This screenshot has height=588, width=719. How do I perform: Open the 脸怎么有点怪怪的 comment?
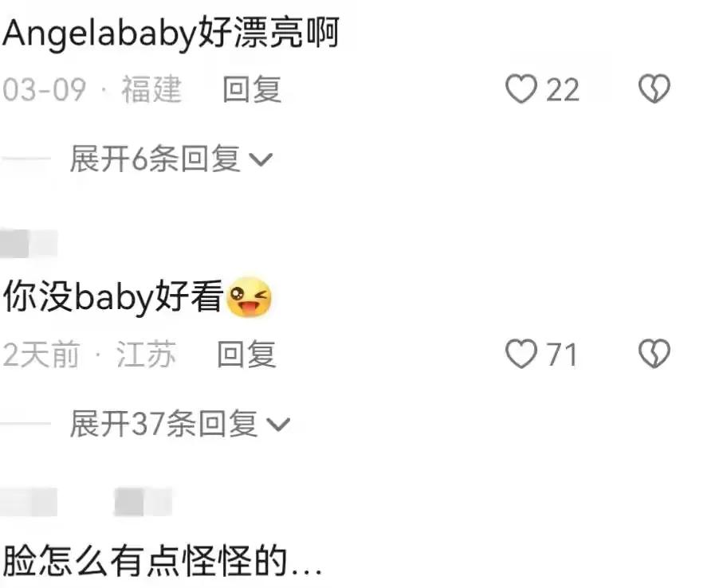click(x=163, y=561)
